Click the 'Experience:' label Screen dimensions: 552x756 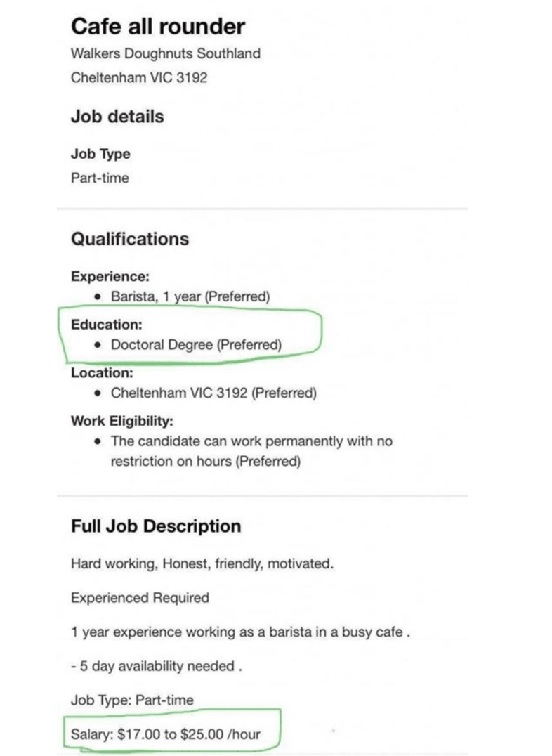pyautogui.click(x=110, y=276)
